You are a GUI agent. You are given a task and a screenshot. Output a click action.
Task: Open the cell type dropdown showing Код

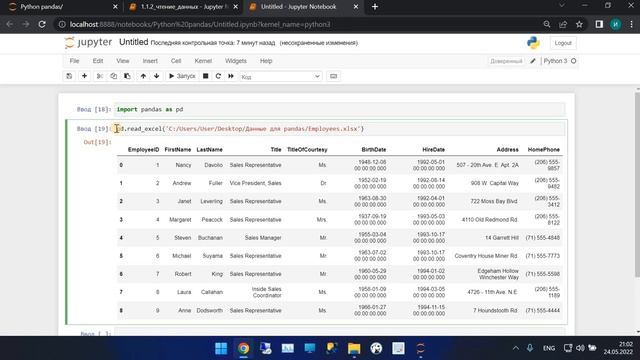pos(281,76)
